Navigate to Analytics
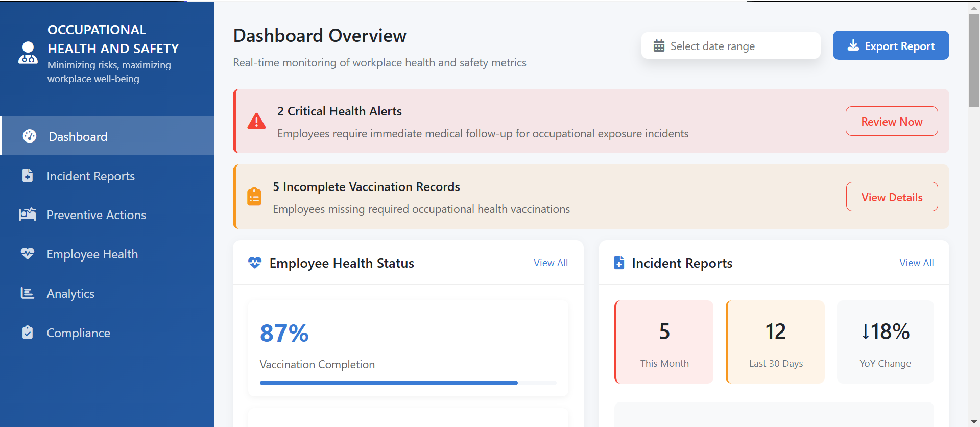This screenshot has width=980, height=427. pyautogui.click(x=107, y=293)
